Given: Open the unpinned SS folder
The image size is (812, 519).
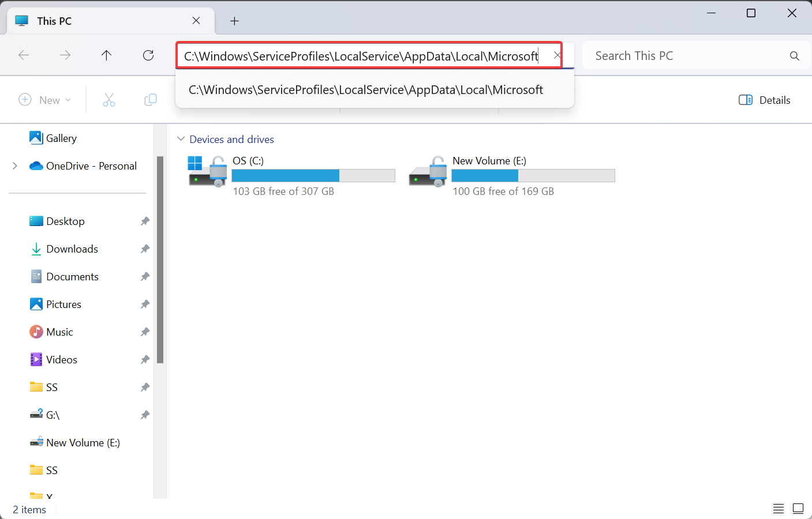Looking at the screenshot, I should point(44,471).
